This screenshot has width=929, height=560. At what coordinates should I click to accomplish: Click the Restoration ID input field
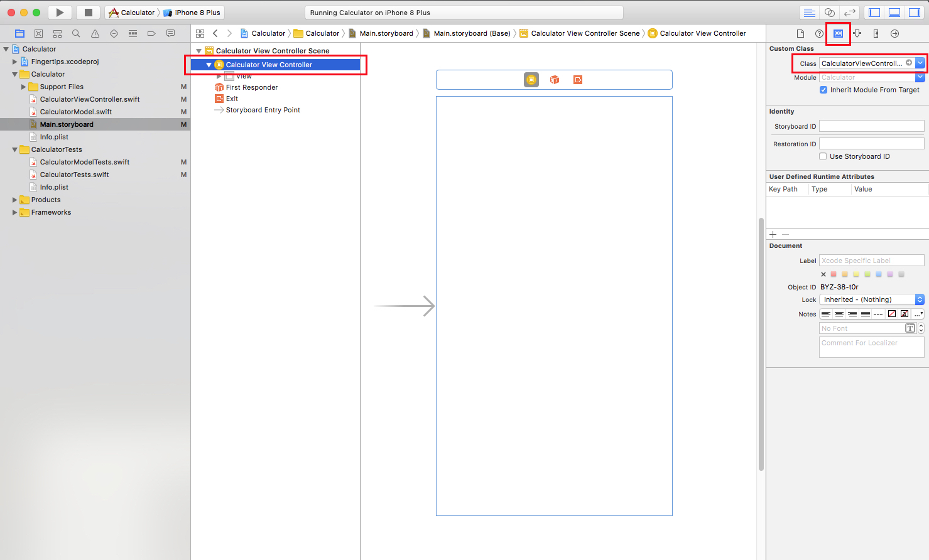coord(872,144)
